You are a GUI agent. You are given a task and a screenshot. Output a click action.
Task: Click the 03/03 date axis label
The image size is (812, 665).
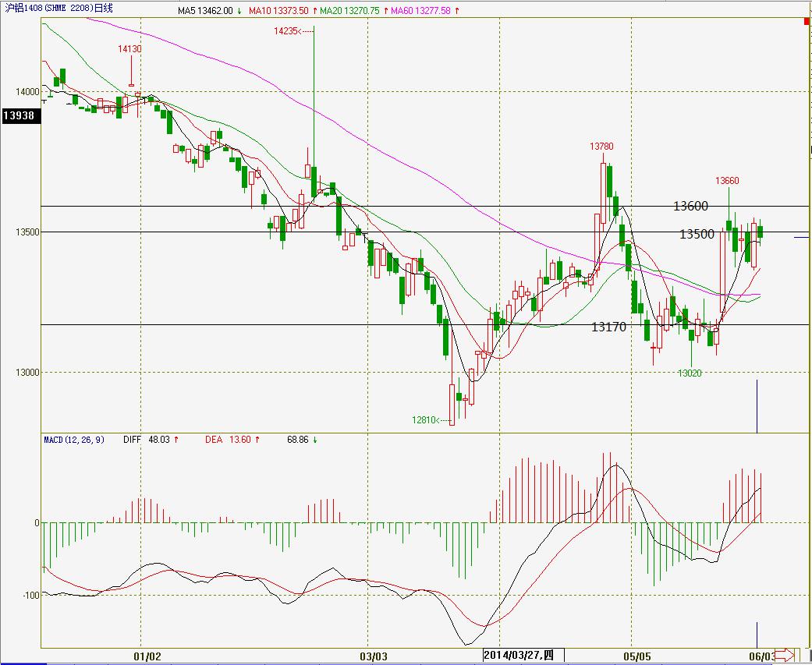click(374, 656)
